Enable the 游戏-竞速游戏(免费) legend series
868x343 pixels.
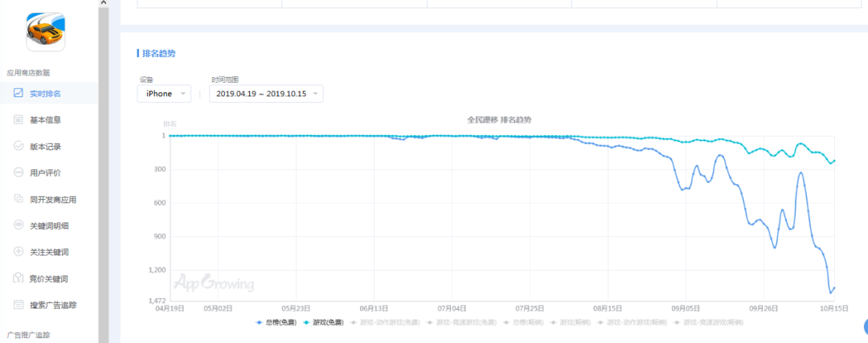pyautogui.click(x=461, y=322)
